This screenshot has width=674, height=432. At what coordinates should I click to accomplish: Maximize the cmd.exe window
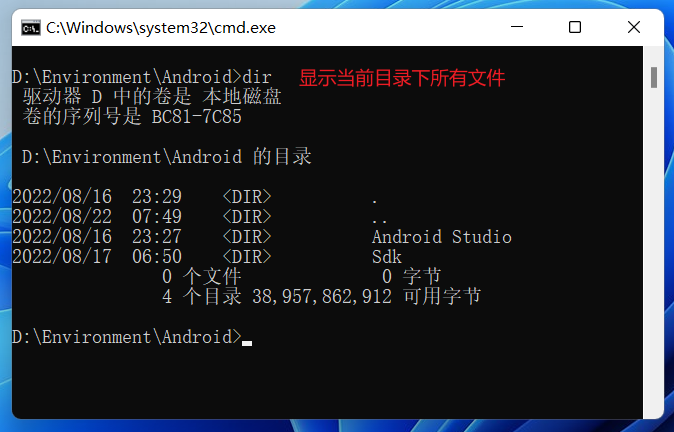(x=575, y=27)
